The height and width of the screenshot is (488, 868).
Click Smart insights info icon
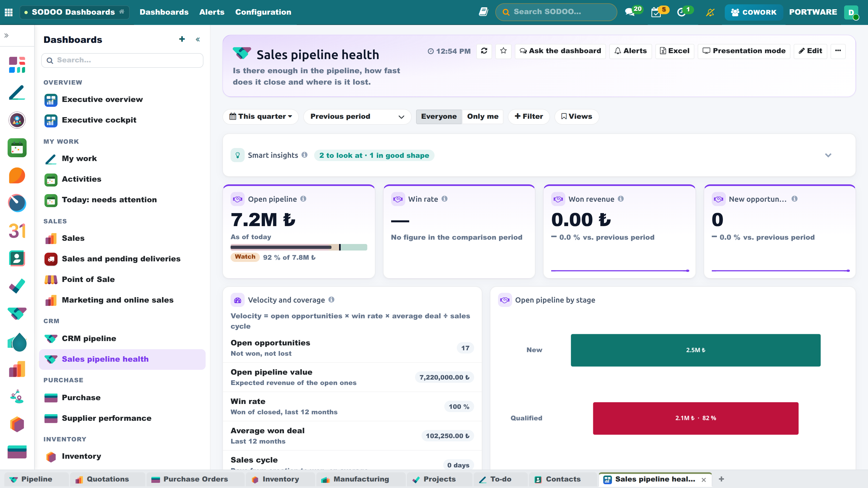click(304, 155)
